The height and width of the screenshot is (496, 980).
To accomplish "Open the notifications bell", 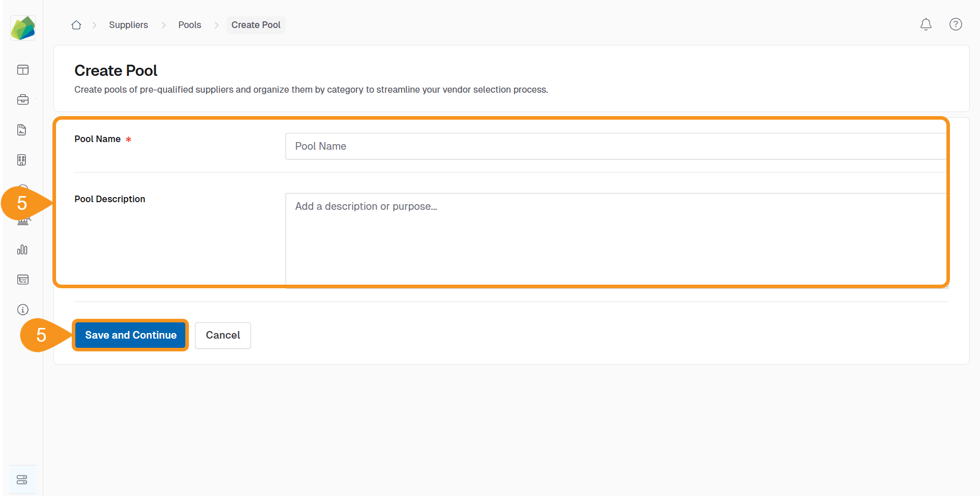I will click(x=926, y=24).
